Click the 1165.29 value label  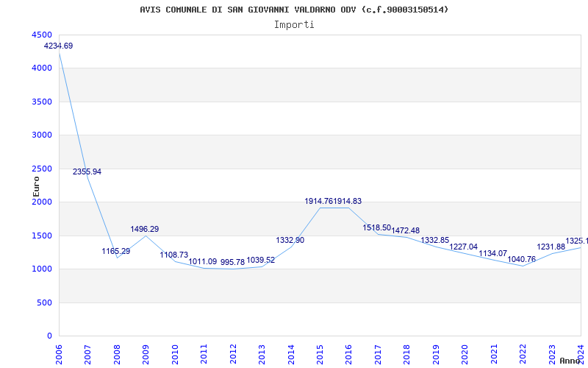pyautogui.click(x=116, y=252)
